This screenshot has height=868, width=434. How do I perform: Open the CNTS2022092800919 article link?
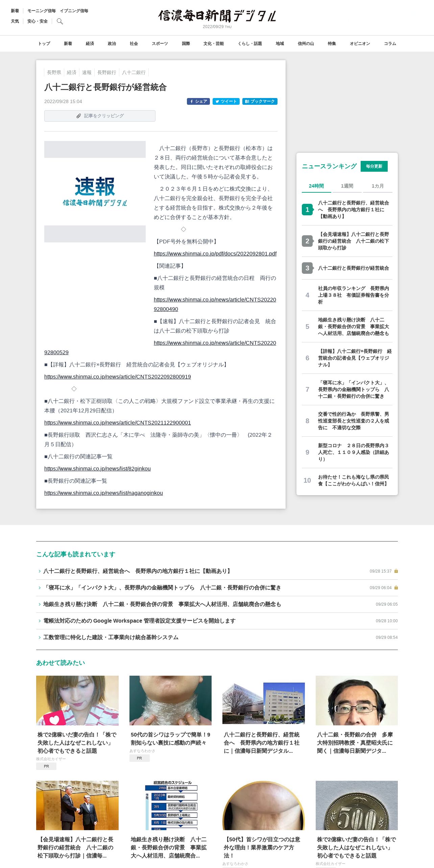[118, 377]
